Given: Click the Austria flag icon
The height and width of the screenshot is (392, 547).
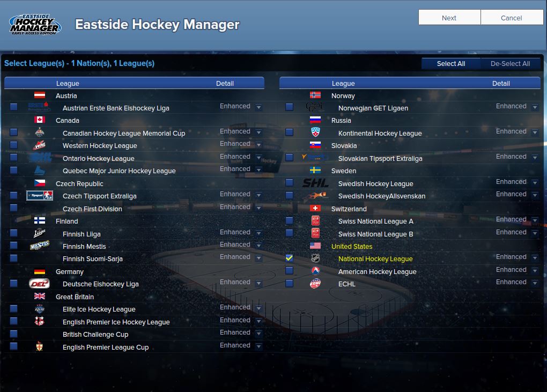Looking at the screenshot, I should click(x=40, y=95).
